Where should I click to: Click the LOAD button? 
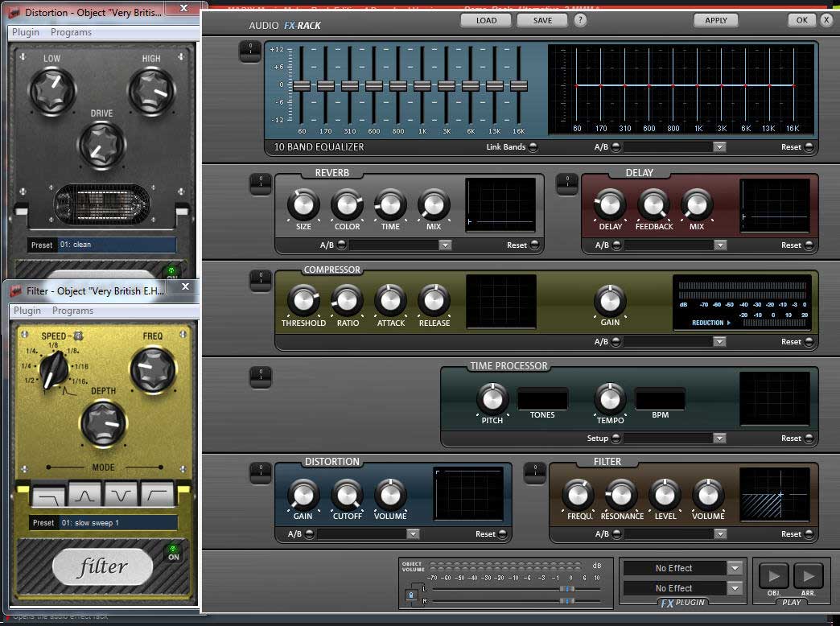point(486,20)
